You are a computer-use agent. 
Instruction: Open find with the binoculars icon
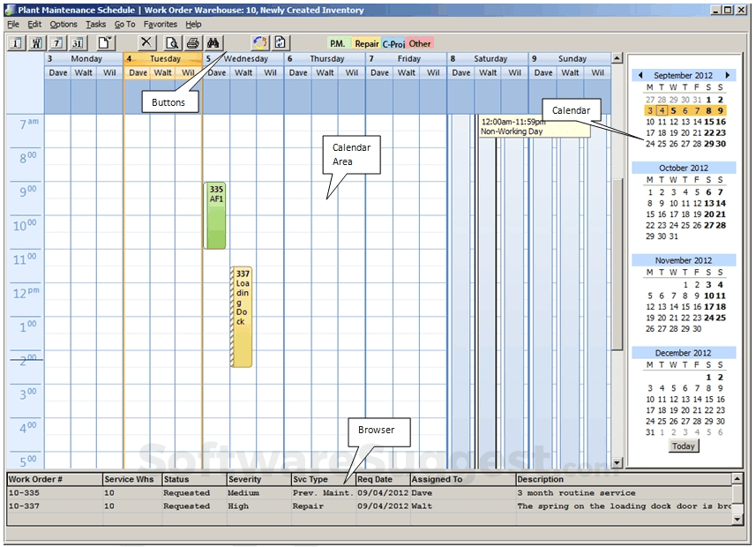213,42
